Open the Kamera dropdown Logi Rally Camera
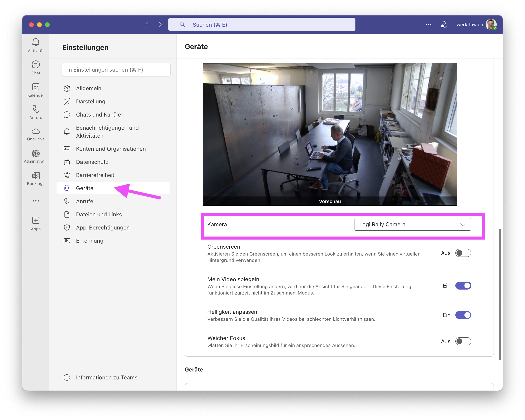Viewport: 525px width, 420px height. pyautogui.click(x=412, y=224)
